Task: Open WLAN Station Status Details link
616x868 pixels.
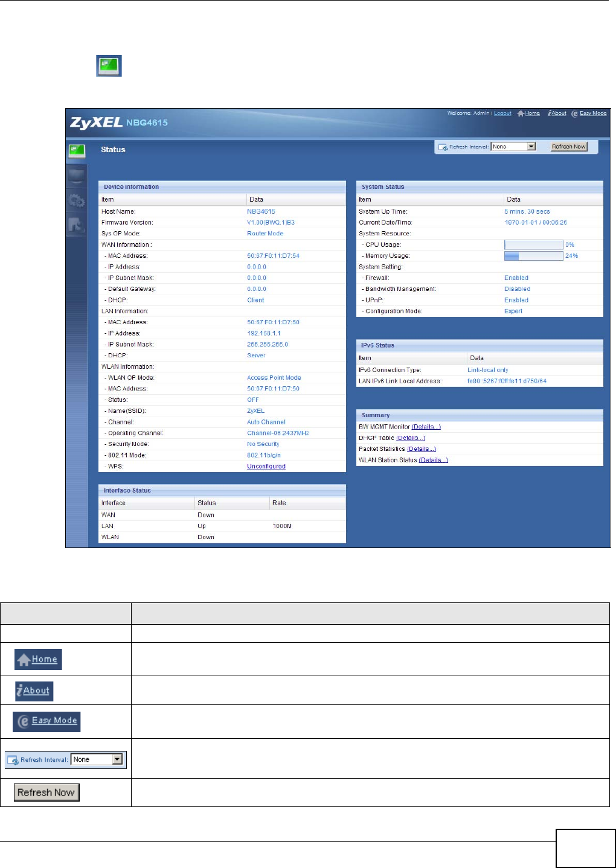Action: pos(433,460)
